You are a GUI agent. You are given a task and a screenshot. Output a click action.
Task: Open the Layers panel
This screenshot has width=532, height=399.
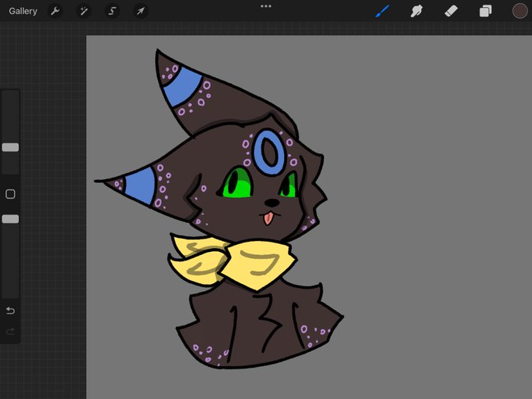[486, 11]
